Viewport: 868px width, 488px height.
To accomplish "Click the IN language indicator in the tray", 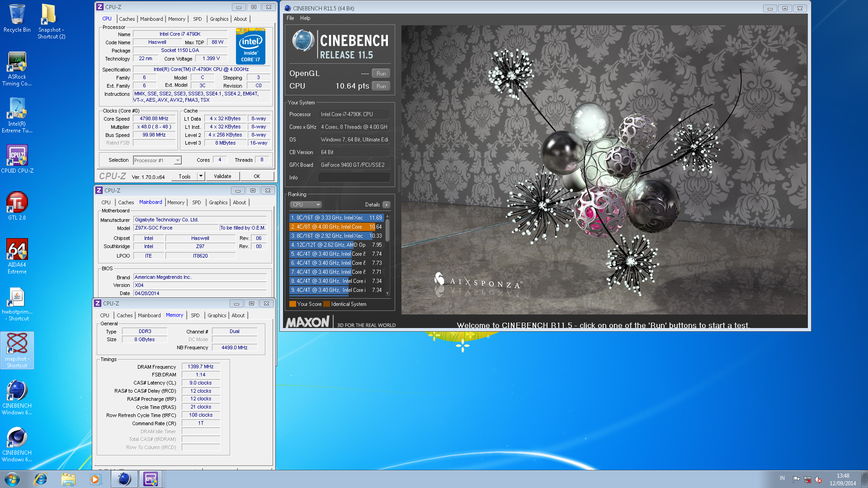I will tap(782, 478).
